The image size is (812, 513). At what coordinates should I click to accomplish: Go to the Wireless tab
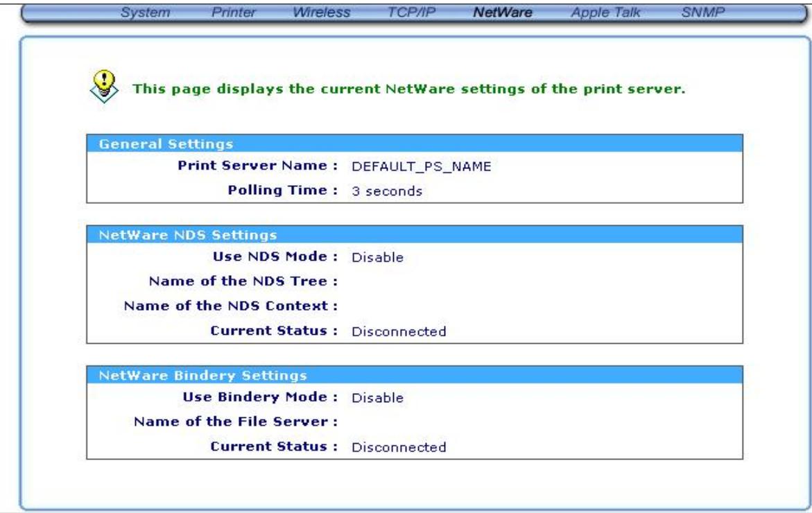click(x=322, y=12)
